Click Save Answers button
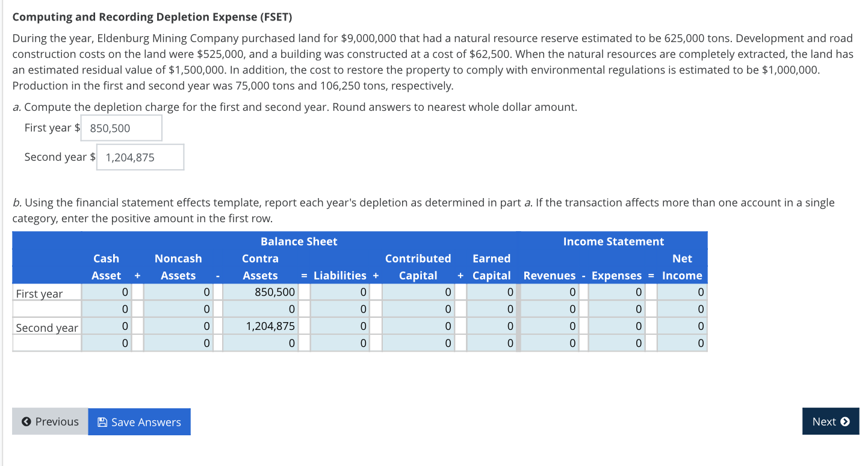The image size is (868, 466). (140, 421)
